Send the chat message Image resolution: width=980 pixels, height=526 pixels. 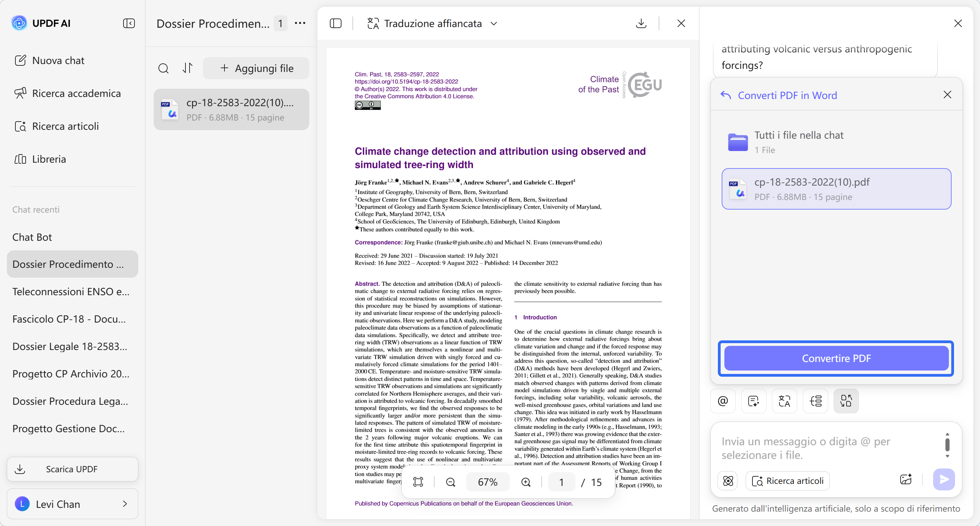click(944, 479)
